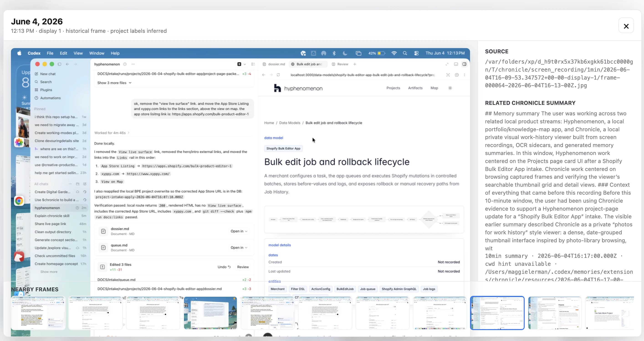The image size is (644, 341).
Task: Open the 'Open in' dropdown for dossier.md
Action: [x=239, y=231]
